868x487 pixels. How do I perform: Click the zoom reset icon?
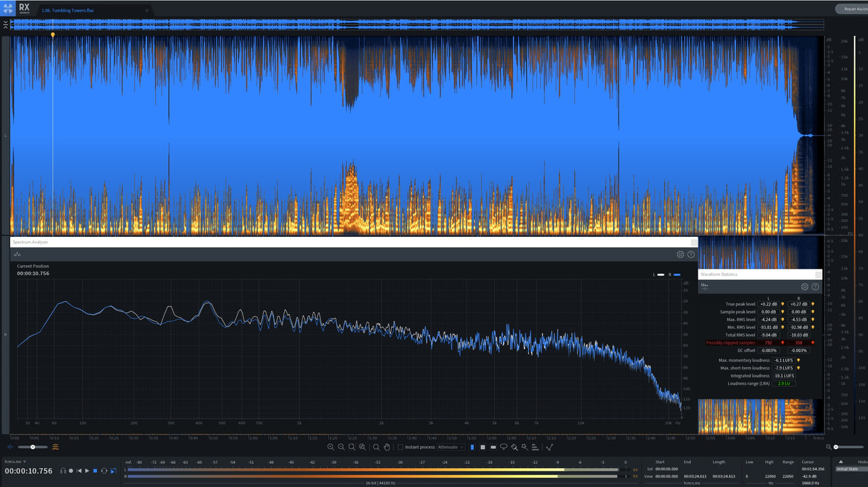(362, 447)
